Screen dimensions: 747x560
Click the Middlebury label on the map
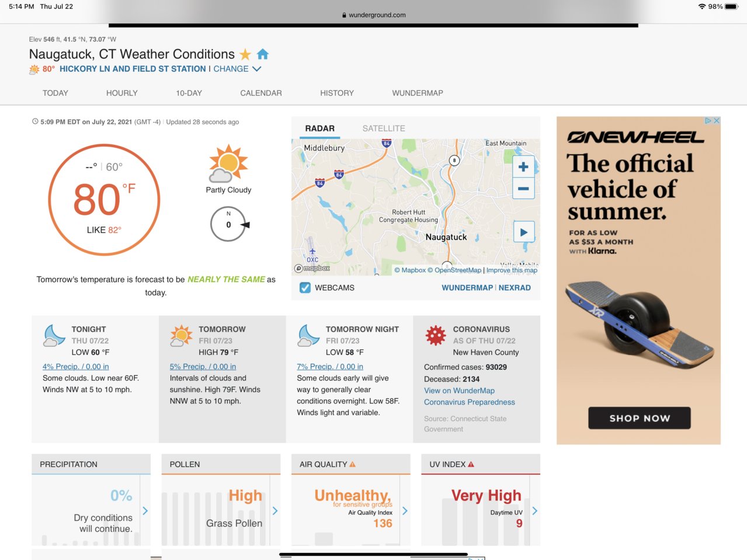point(324,148)
